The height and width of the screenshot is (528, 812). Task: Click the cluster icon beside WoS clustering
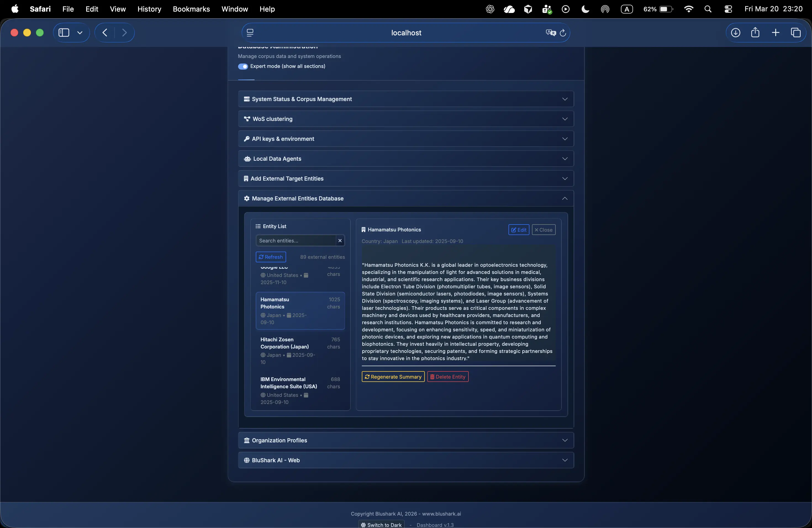(247, 119)
